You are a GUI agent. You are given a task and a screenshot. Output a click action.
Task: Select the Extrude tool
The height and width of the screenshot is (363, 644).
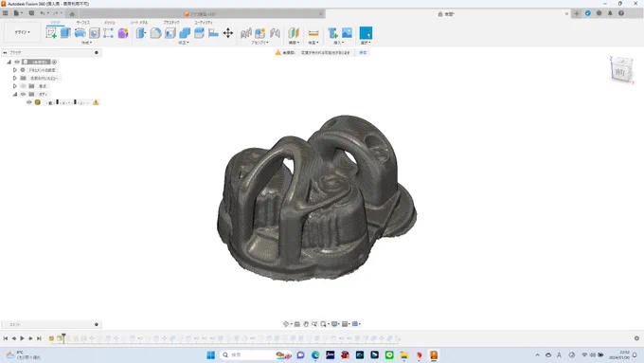click(65, 33)
